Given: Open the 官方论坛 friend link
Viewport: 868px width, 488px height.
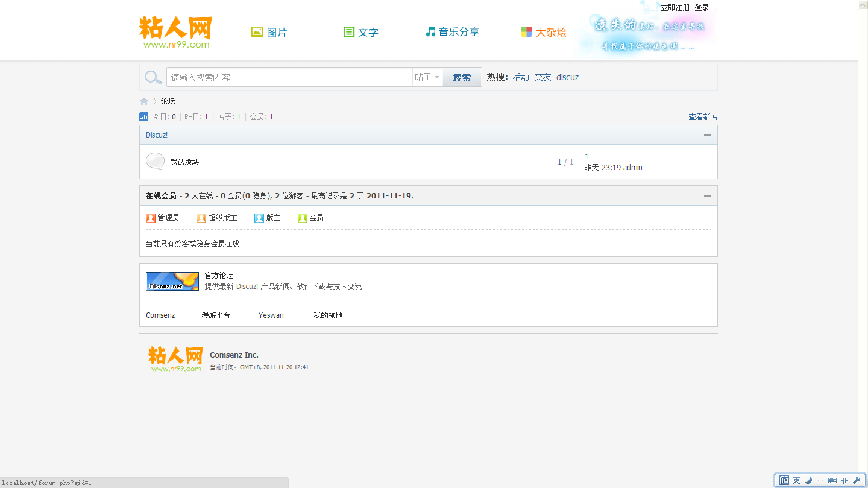Looking at the screenshot, I should 219,276.
